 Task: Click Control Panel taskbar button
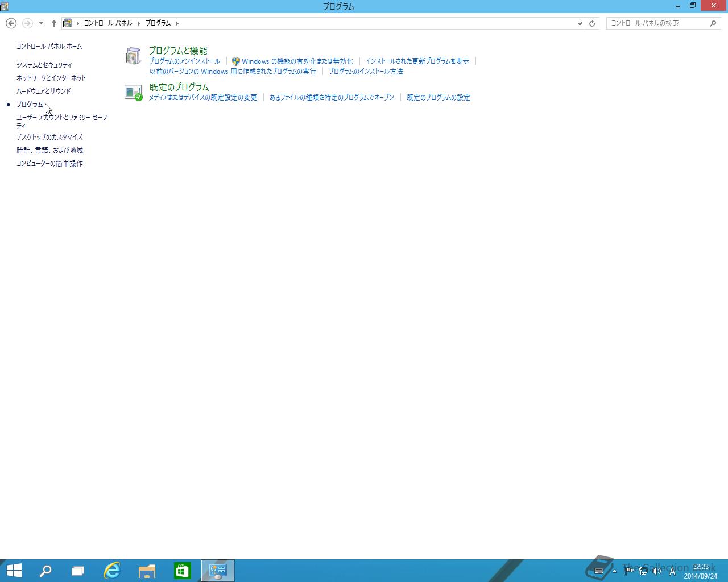[x=218, y=571]
